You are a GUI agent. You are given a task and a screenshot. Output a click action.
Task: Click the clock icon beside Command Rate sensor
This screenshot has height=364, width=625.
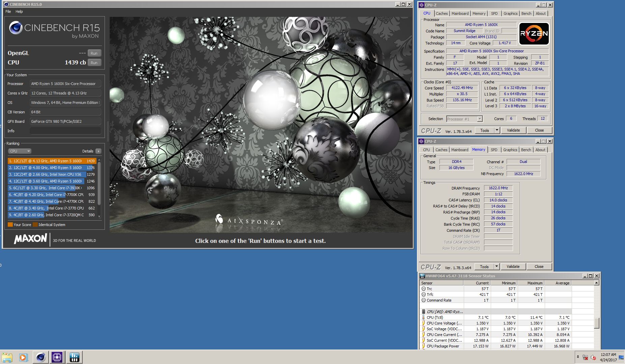coord(424,300)
